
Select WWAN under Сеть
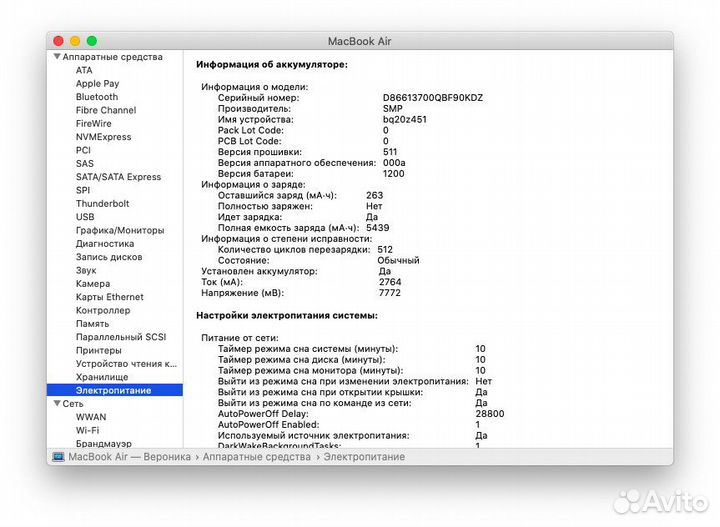[91, 417]
